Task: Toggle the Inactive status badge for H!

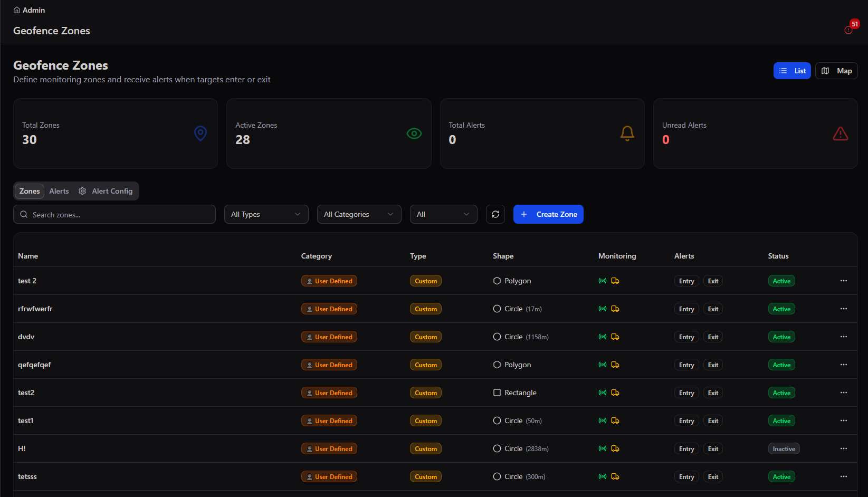Action: pyautogui.click(x=784, y=449)
